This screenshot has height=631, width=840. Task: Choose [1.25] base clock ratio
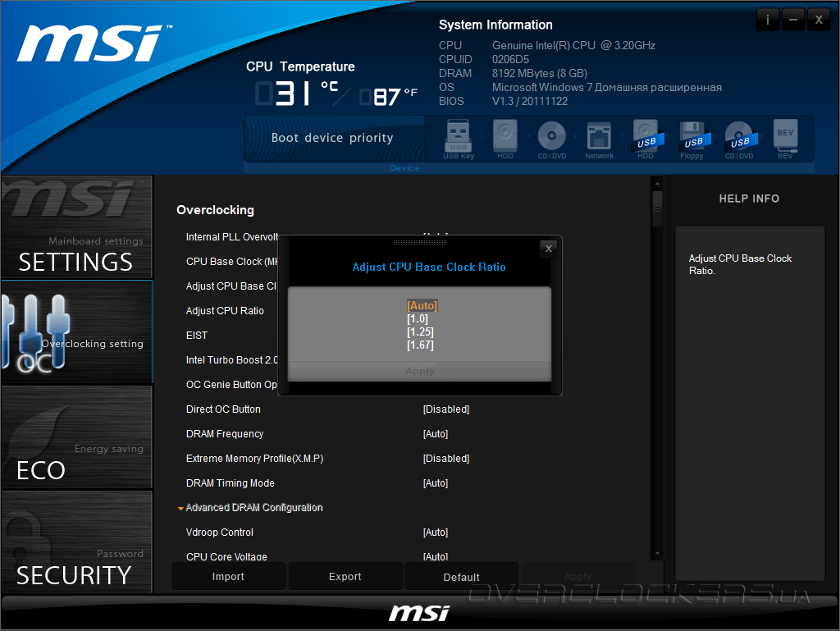[x=420, y=332]
